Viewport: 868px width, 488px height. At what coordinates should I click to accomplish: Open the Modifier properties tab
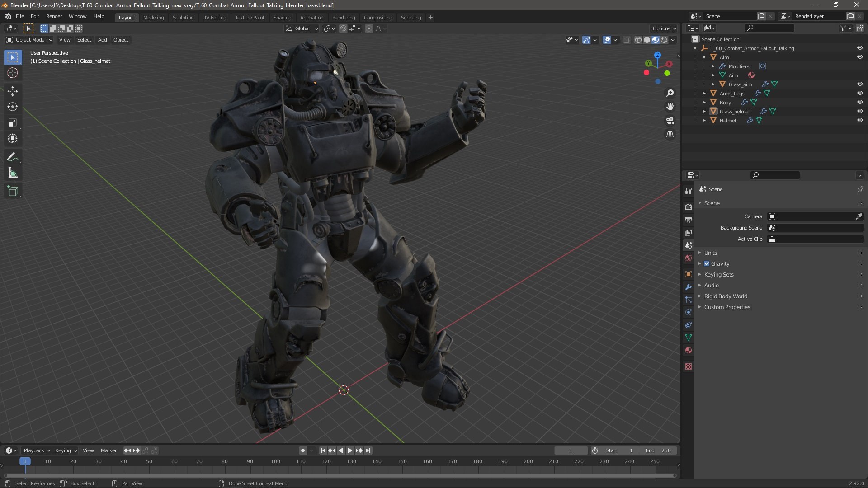click(x=689, y=287)
